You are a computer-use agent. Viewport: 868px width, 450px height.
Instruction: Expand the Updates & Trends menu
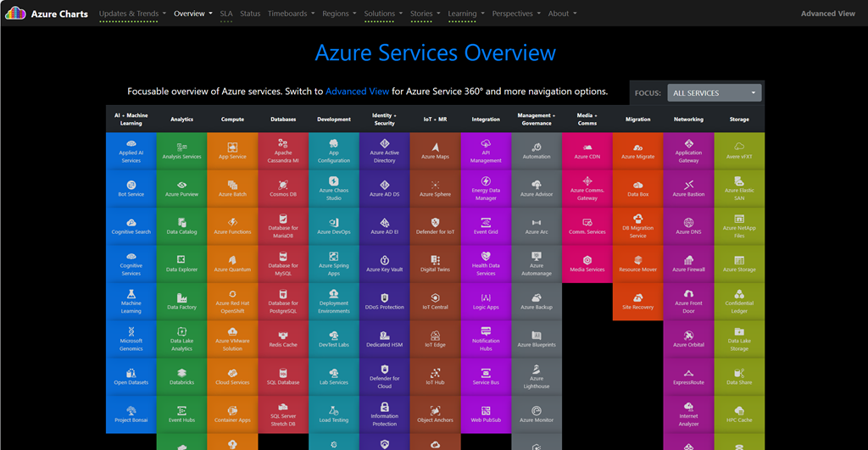(x=131, y=14)
